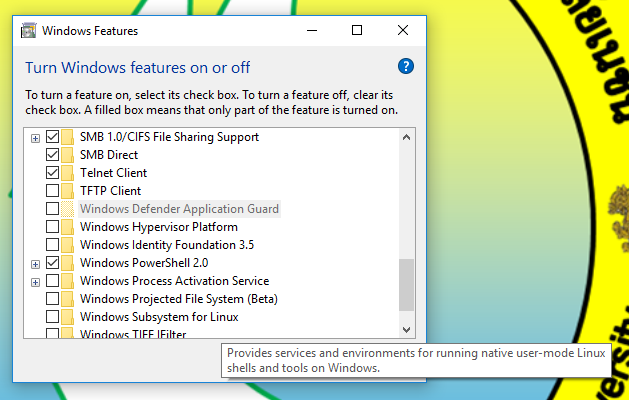Click the folder icon beside Telnet Client
The width and height of the screenshot is (629, 400).
[68, 173]
